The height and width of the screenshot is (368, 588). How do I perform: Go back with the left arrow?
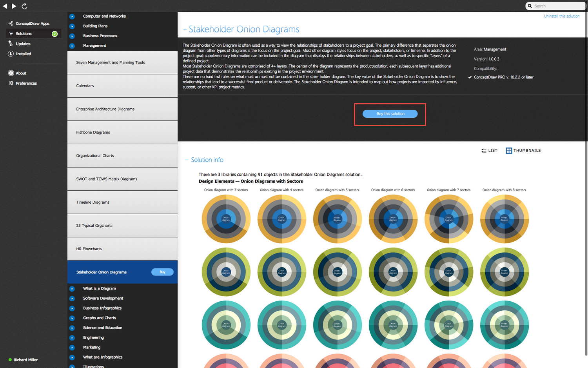point(5,6)
